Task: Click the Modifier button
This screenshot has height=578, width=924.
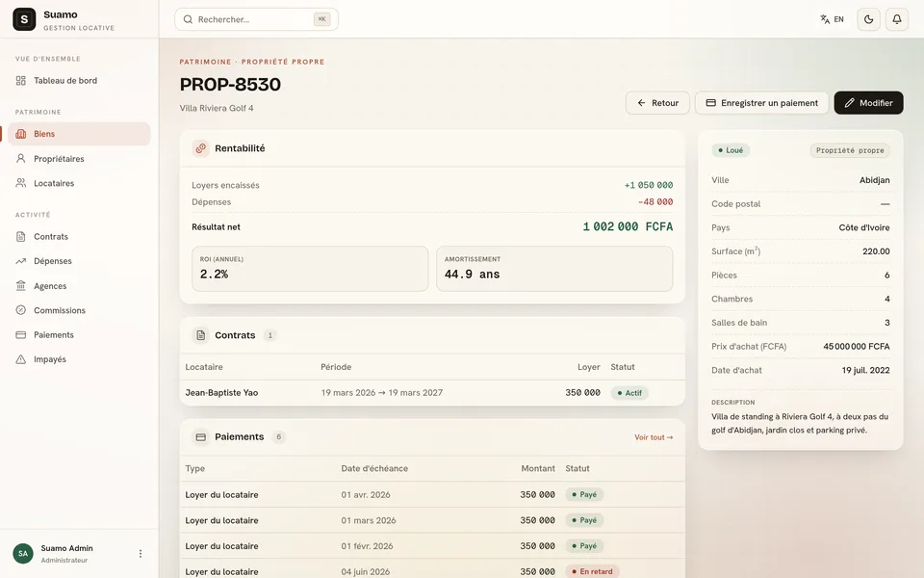Action: click(x=868, y=103)
